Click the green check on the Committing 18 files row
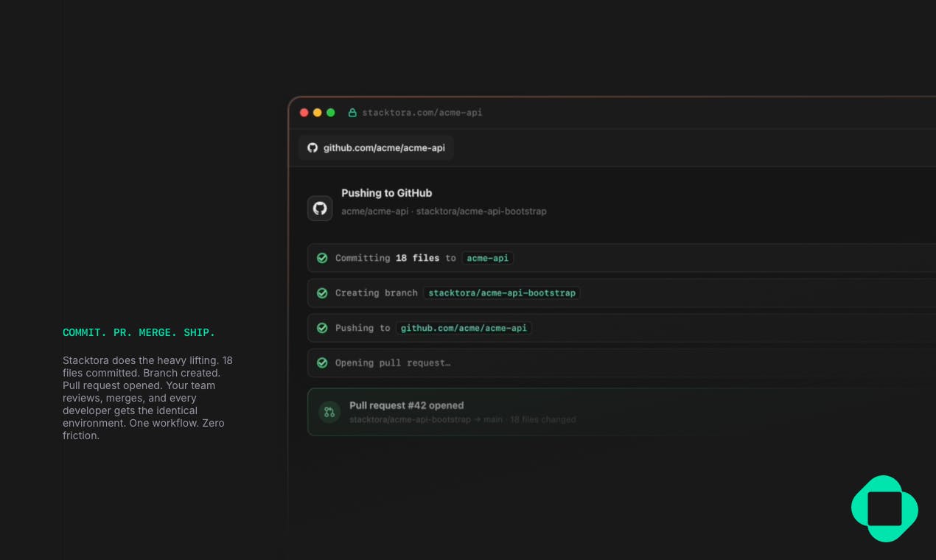Image resolution: width=936 pixels, height=560 pixels. tap(322, 258)
